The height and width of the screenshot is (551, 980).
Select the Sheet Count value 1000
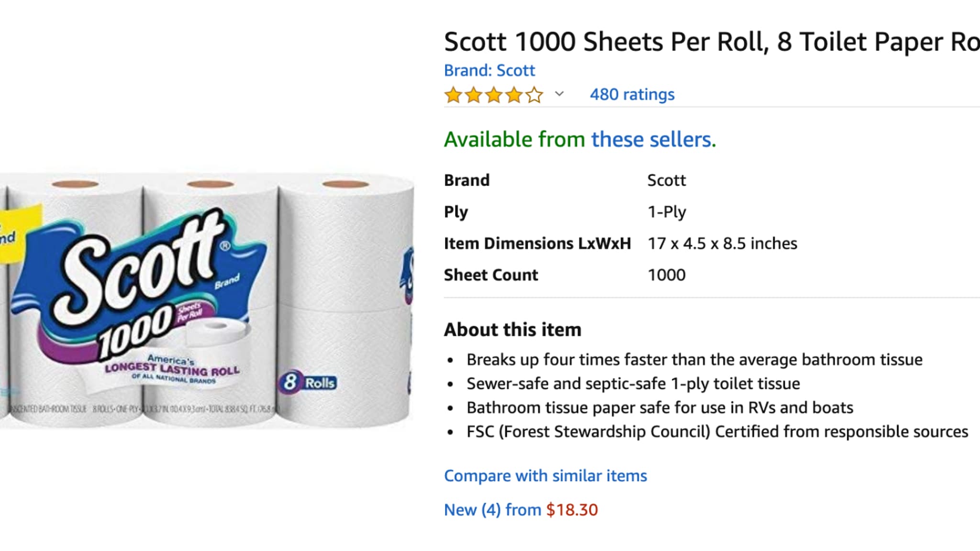pos(666,275)
